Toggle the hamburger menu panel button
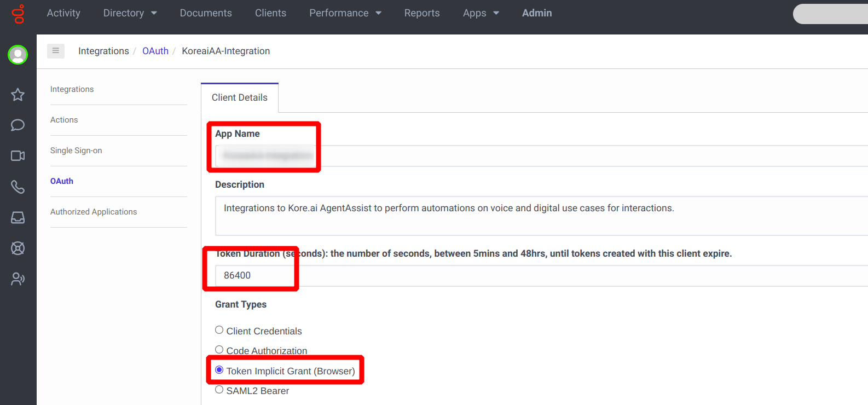The width and height of the screenshot is (868, 405). [56, 51]
